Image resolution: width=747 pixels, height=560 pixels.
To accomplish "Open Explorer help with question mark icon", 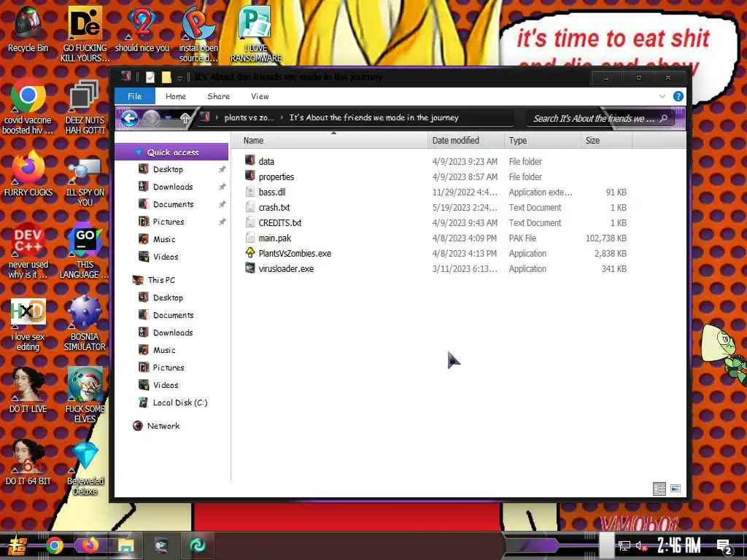I will (678, 96).
